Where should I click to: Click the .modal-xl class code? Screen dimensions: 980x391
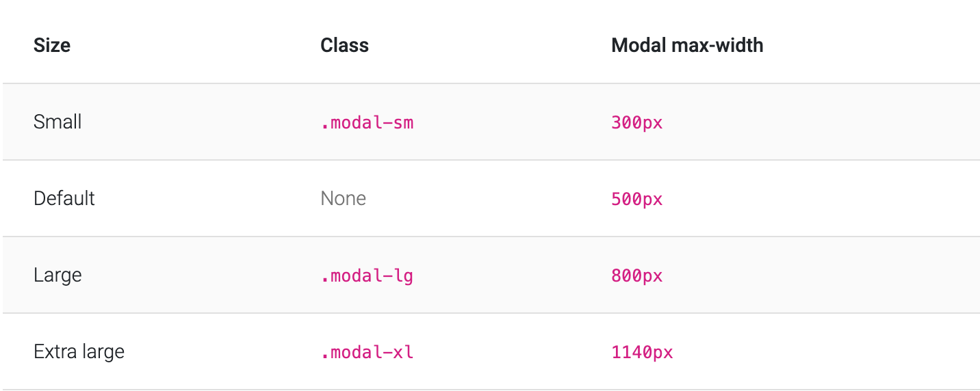[x=367, y=353]
